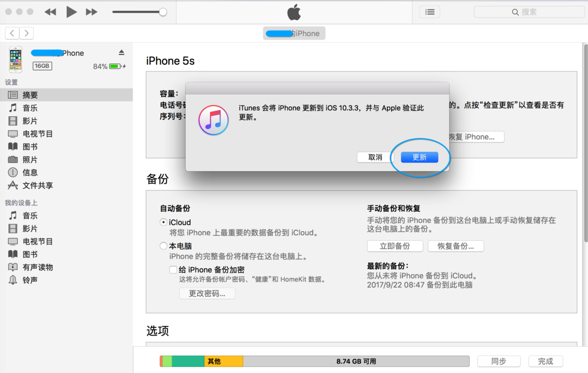588x373 pixels.
Task: Enable 给 iPhone 备份加密 checkbox
Action: point(174,270)
